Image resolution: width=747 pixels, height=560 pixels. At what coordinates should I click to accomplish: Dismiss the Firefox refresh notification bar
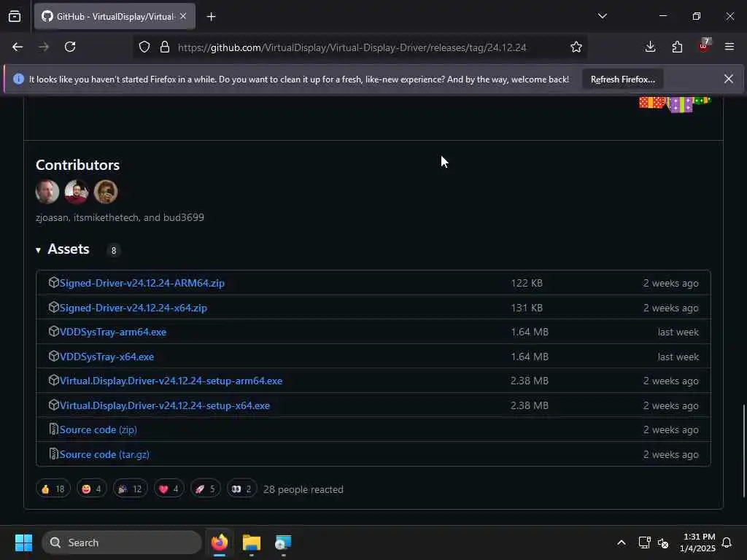729,79
